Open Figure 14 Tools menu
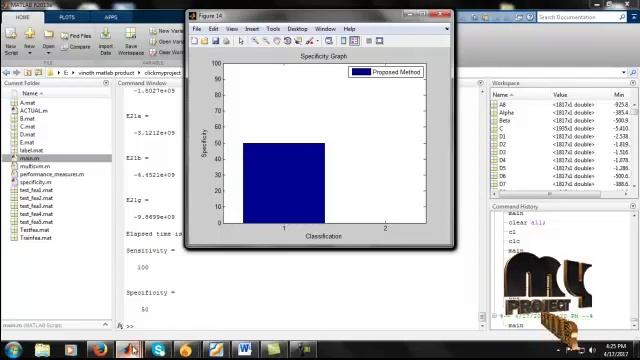The width and height of the screenshot is (640, 360). coord(273,29)
